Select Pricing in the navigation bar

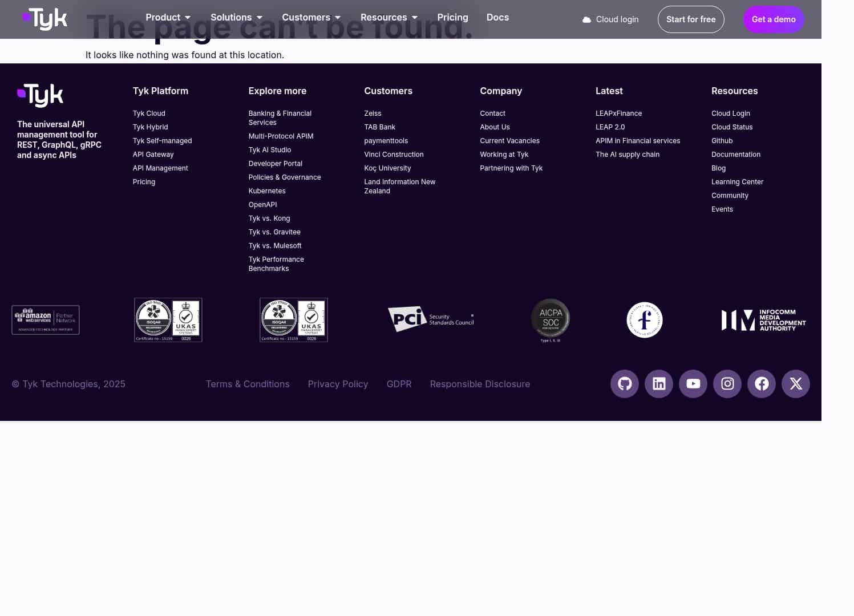(452, 17)
